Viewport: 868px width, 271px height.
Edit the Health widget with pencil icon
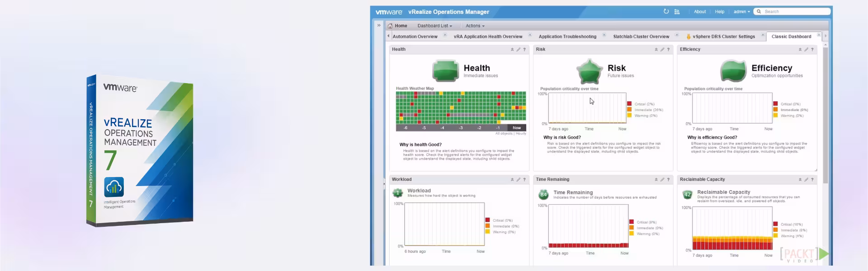[x=519, y=50]
